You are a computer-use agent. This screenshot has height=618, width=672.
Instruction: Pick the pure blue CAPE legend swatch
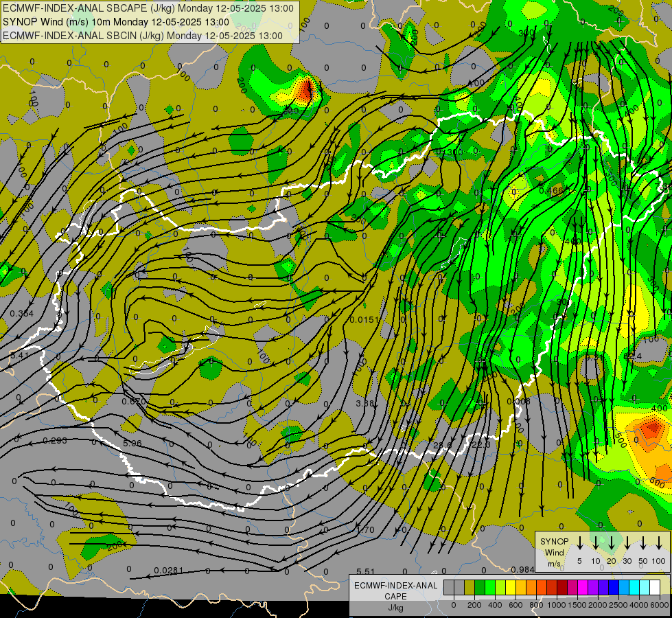coord(614,587)
